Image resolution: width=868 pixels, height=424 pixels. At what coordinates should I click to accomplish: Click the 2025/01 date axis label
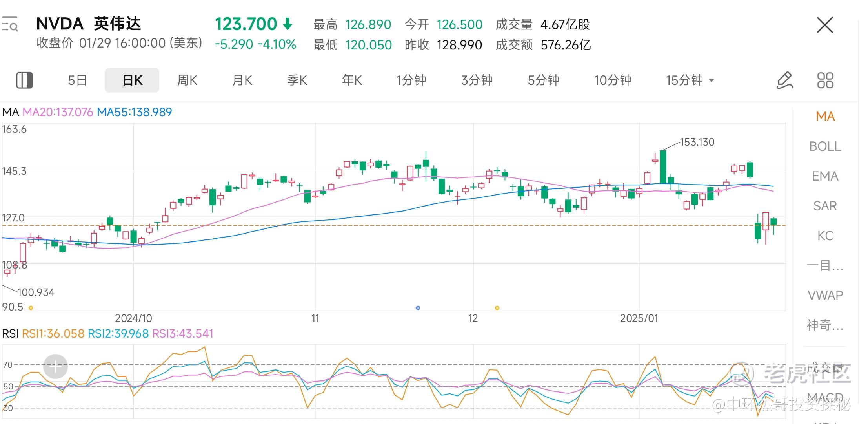(639, 318)
